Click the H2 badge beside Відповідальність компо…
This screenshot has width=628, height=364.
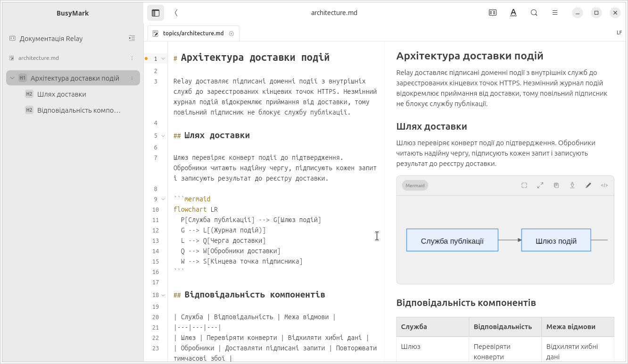click(x=29, y=110)
